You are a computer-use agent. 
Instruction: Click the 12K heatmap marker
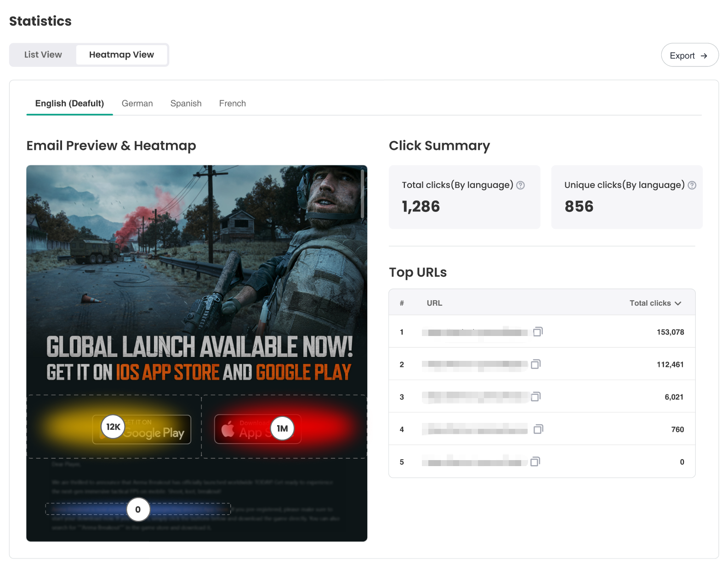click(113, 427)
